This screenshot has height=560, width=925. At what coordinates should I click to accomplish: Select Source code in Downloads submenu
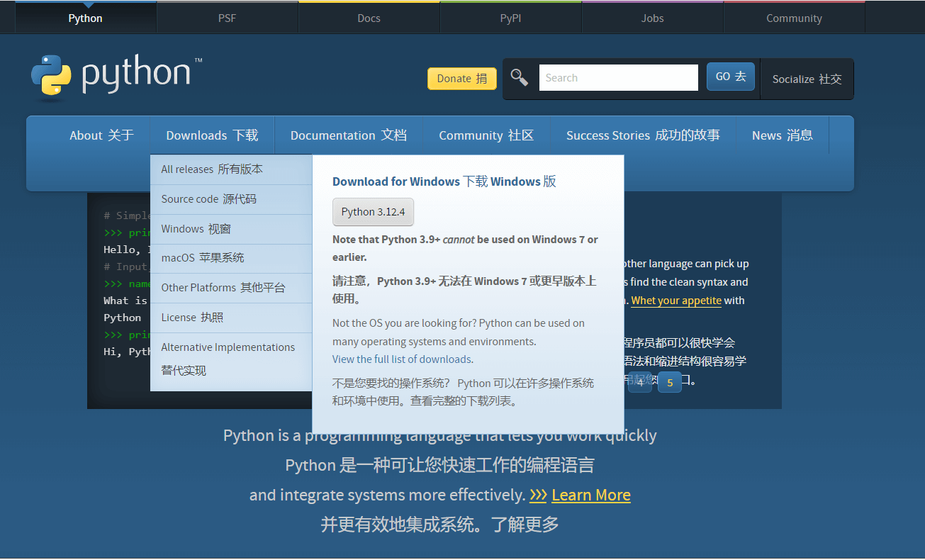pyautogui.click(x=231, y=199)
